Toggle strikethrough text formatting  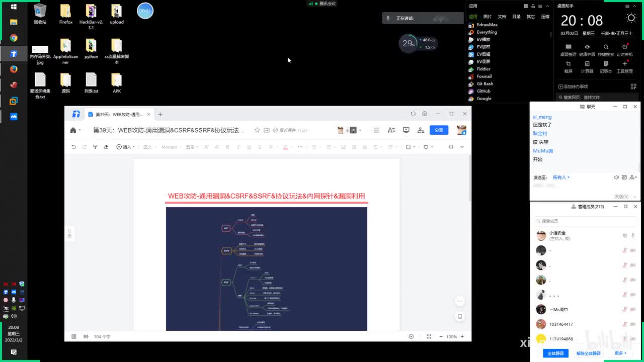(x=260, y=147)
